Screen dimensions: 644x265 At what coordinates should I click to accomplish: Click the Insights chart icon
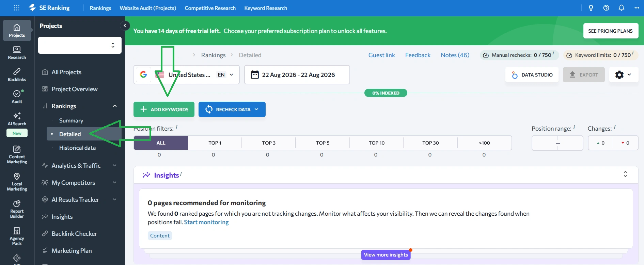[x=146, y=175]
